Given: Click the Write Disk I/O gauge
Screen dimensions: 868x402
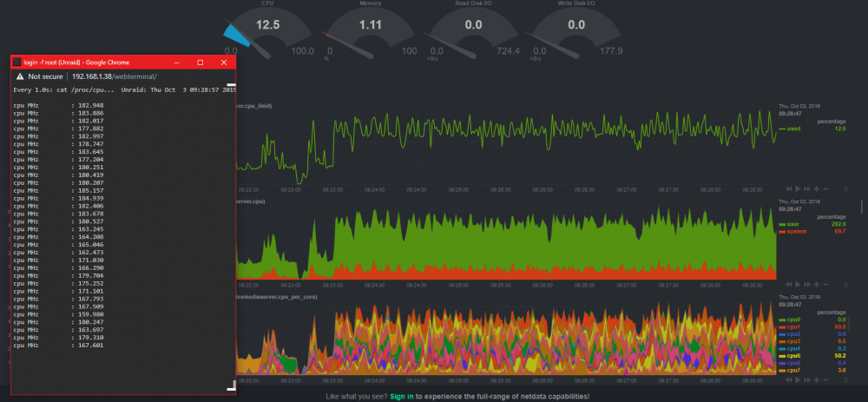Looking at the screenshot, I should [576, 30].
